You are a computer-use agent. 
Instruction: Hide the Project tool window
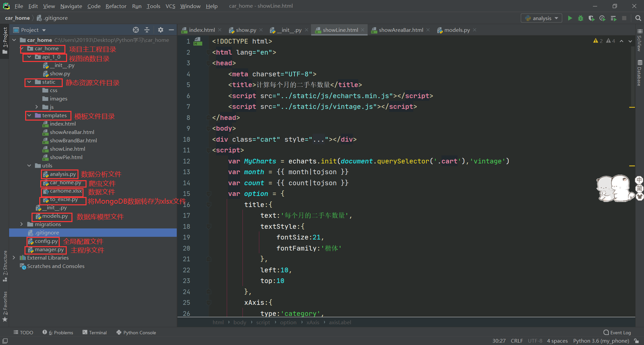[x=171, y=30]
